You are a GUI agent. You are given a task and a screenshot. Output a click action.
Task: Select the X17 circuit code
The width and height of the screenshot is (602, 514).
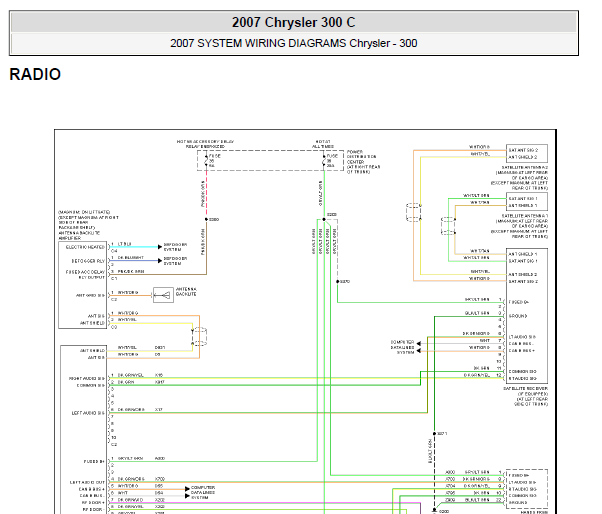pyautogui.click(x=159, y=409)
